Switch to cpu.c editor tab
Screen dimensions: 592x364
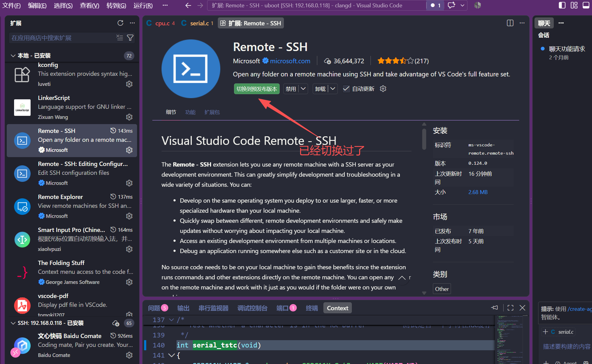(161, 23)
